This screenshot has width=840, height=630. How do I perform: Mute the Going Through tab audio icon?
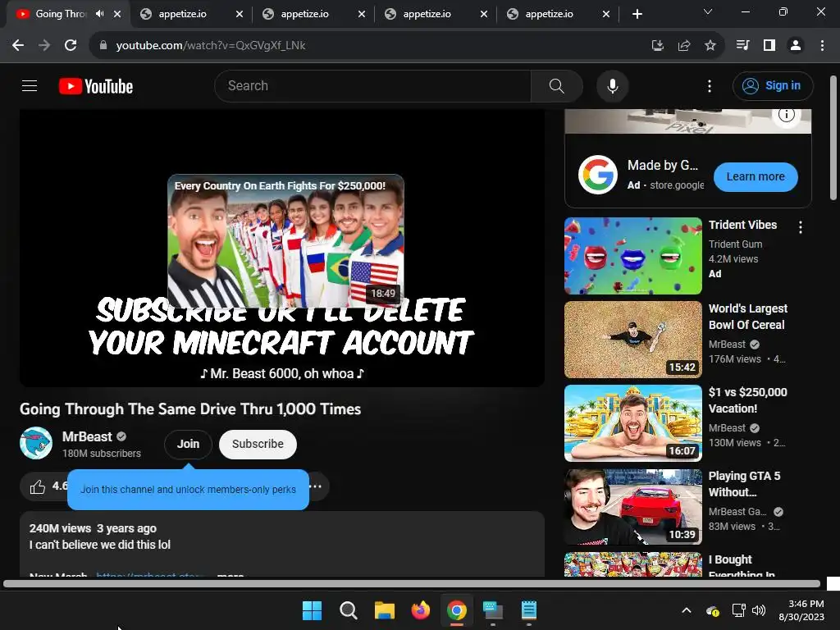pos(99,14)
